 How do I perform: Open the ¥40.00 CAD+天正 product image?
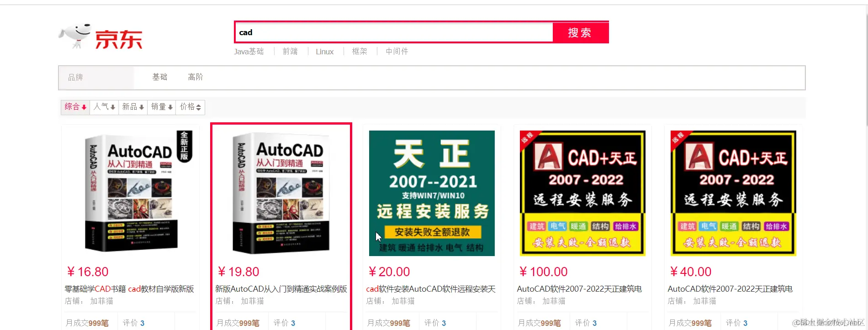tap(733, 193)
